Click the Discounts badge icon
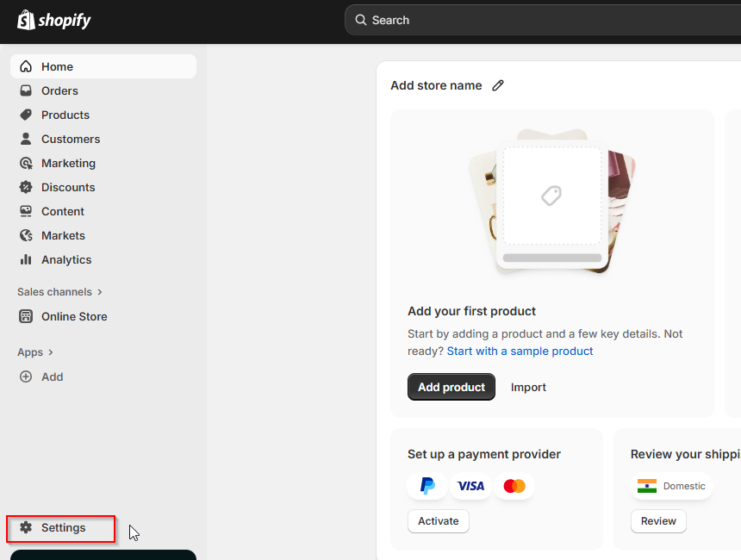The width and height of the screenshot is (741, 560). 26,187
